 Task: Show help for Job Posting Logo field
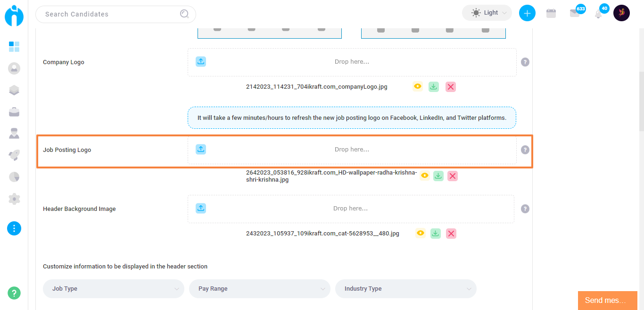(x=525, y=150)
